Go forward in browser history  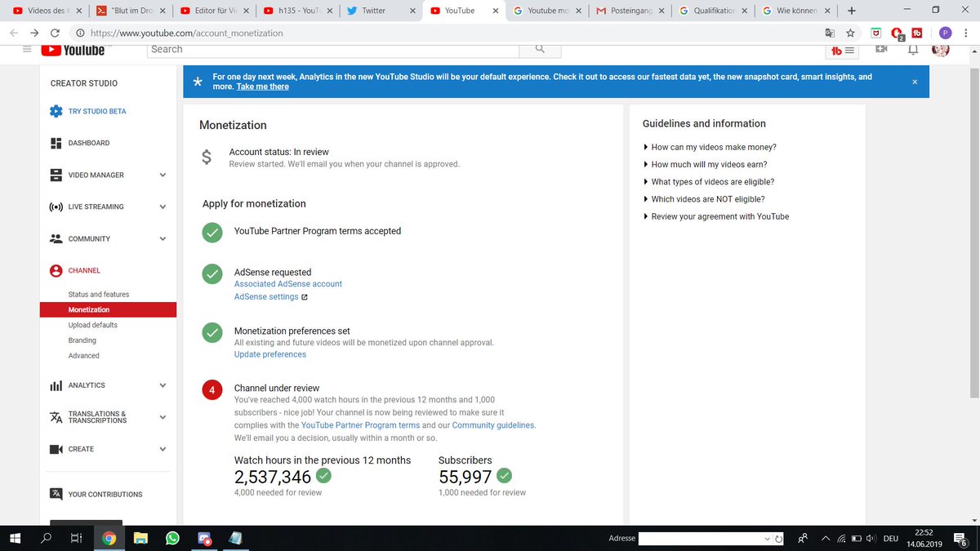[34, 33]
